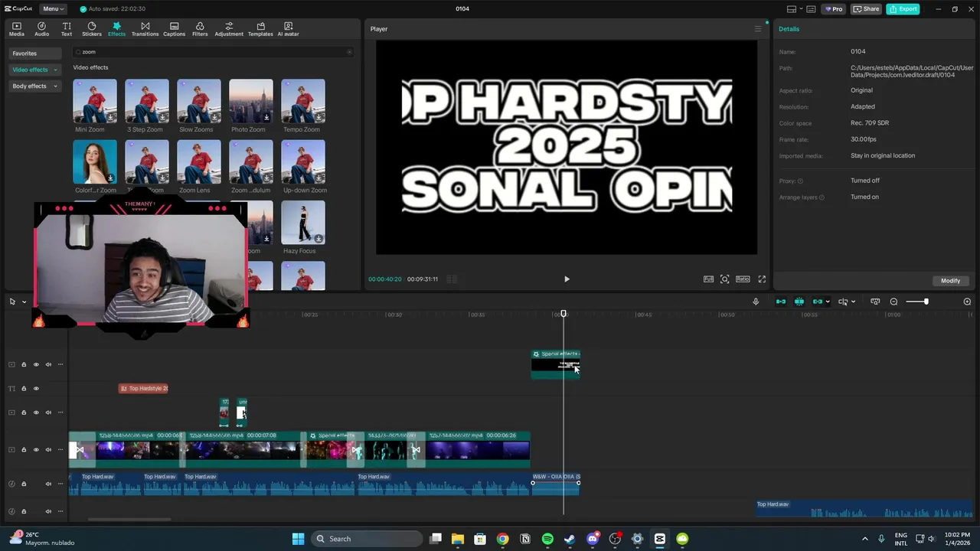Play the preview video

(x=567, y=279)
